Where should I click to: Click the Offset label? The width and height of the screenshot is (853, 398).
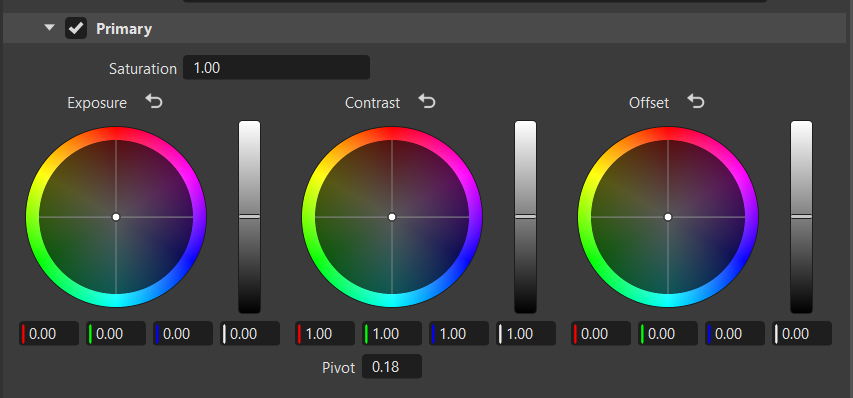(x=649, y=103)
